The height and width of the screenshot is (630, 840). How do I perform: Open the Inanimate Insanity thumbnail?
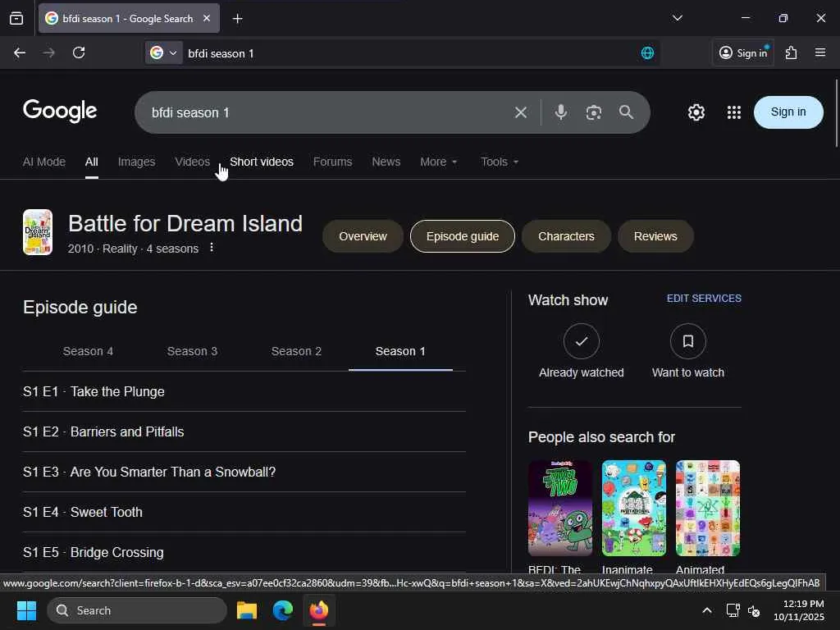pos(634,508)
